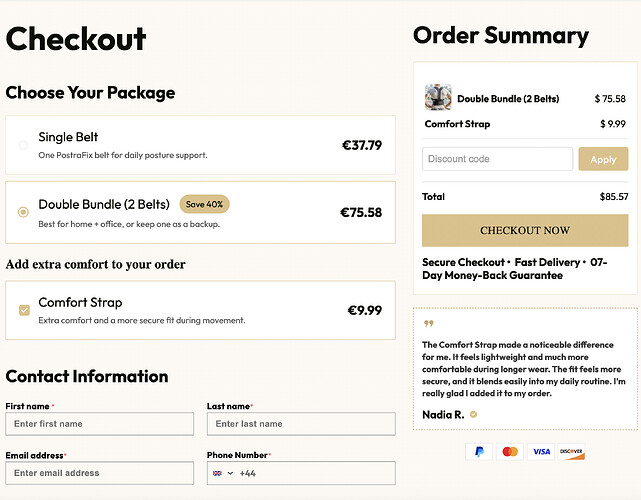Click the Mastercard payment icon
Image resolution: width=641 pixels, height=500 pixels.
pos(510,452)
